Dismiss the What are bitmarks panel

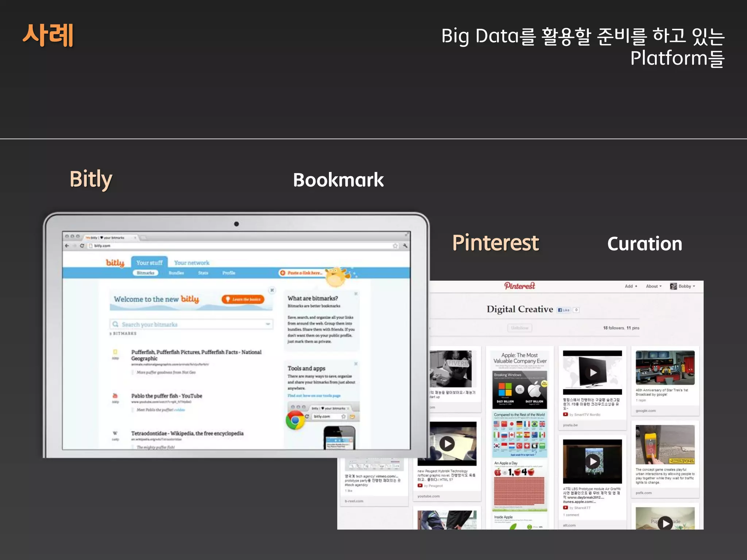point(356,293)
